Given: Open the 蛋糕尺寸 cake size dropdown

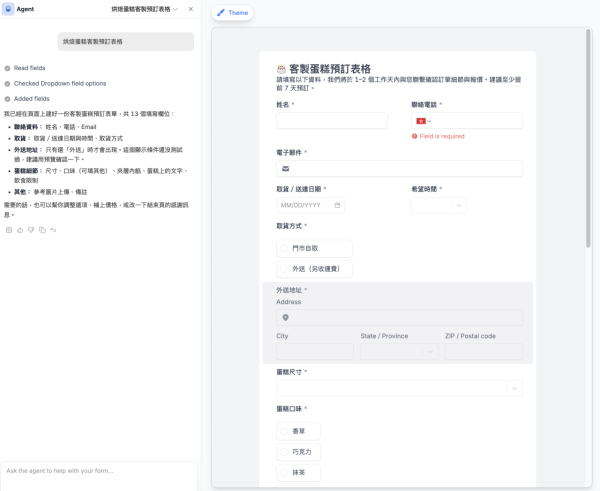Looking at the screenshot, I should (x=399, y=388).
